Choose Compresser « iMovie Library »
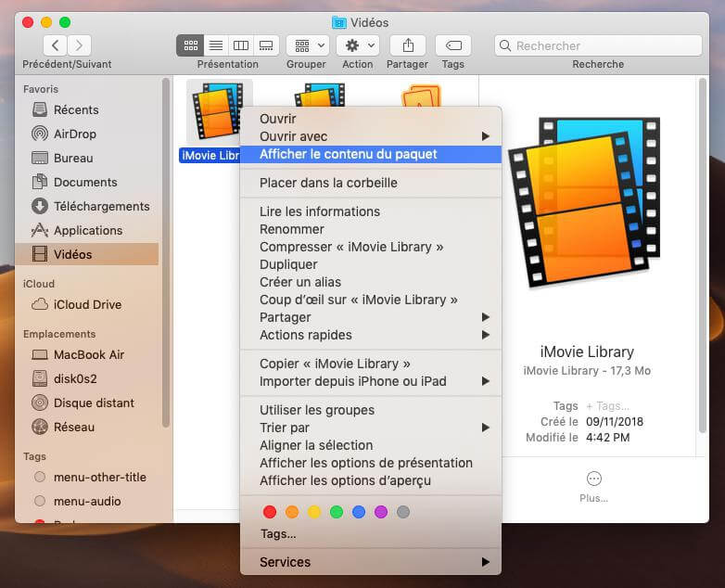The width and height of the screenshot is (725, 588). click(x=370, y=247)
